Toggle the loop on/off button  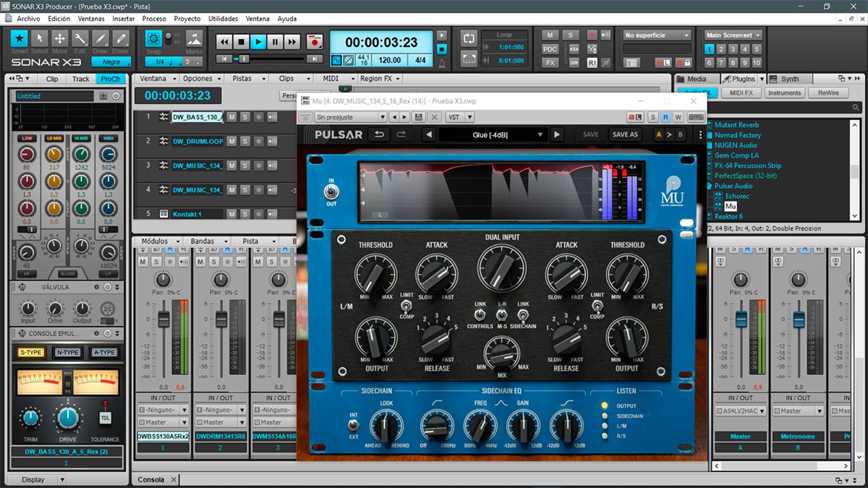pyautogui.click(x=469, y=38)
